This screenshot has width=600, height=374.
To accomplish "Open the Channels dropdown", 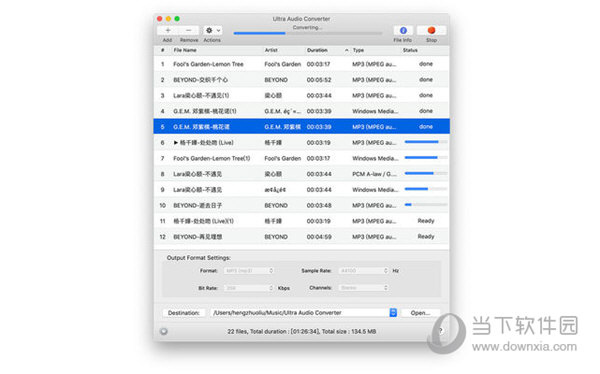I will (364, 288).
